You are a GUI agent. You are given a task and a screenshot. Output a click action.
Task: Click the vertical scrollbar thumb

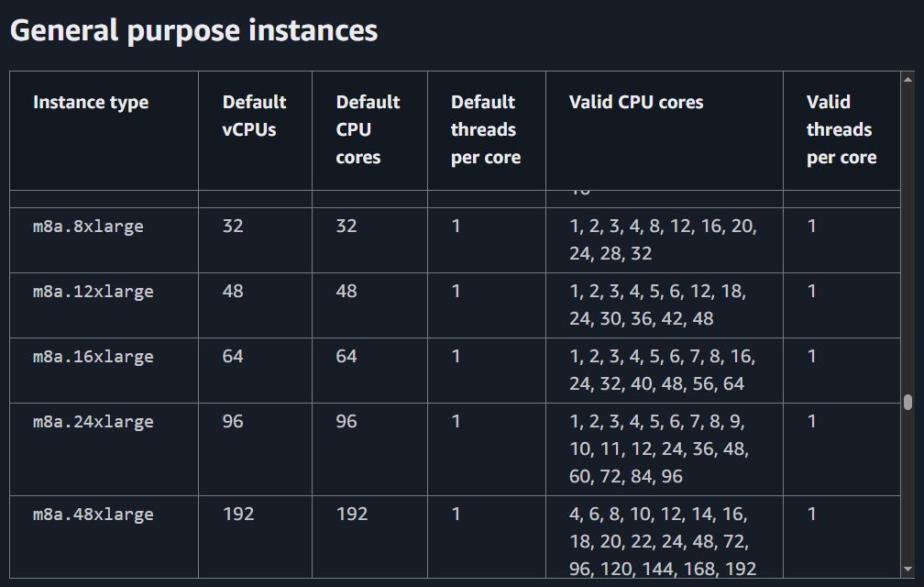907,402
